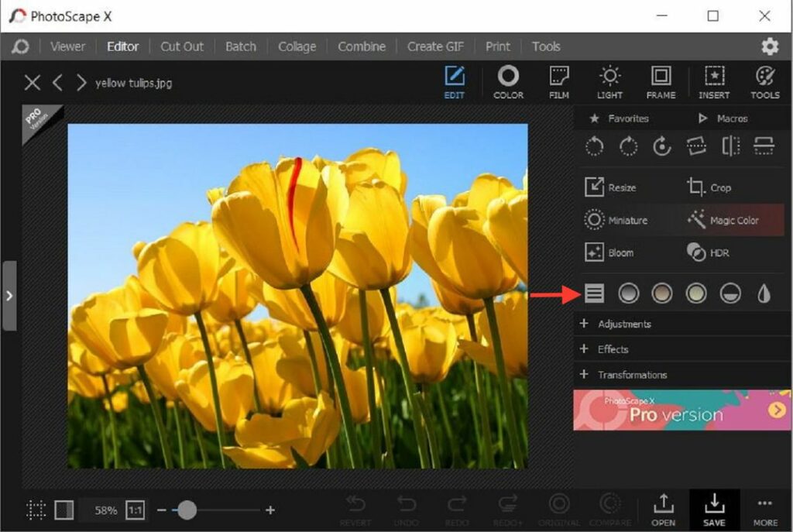Image resolution: width=793 pixels, height=532 pixels.
Task: Open the Bloom effect
Action: [x=620, y=252]
